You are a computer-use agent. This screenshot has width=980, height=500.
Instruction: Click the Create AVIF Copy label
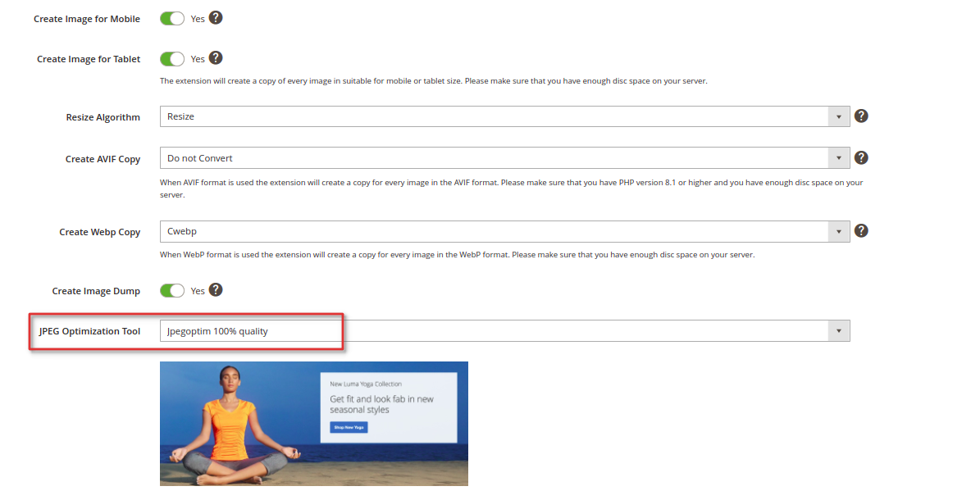coord(103,159)
